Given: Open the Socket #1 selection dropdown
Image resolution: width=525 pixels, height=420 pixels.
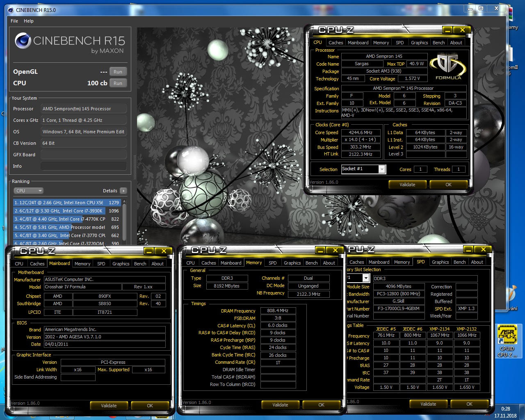Looking at the screenshot, I should coord(382,169).
